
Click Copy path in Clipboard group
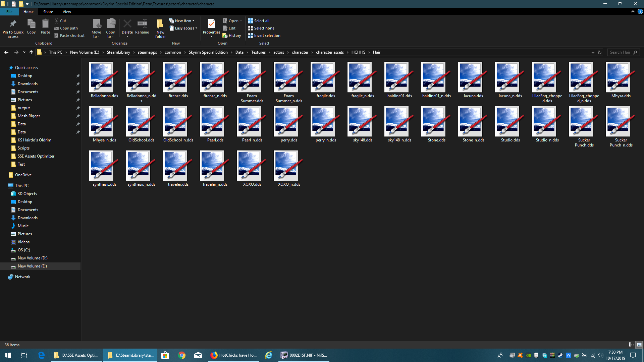coord(66,28)
